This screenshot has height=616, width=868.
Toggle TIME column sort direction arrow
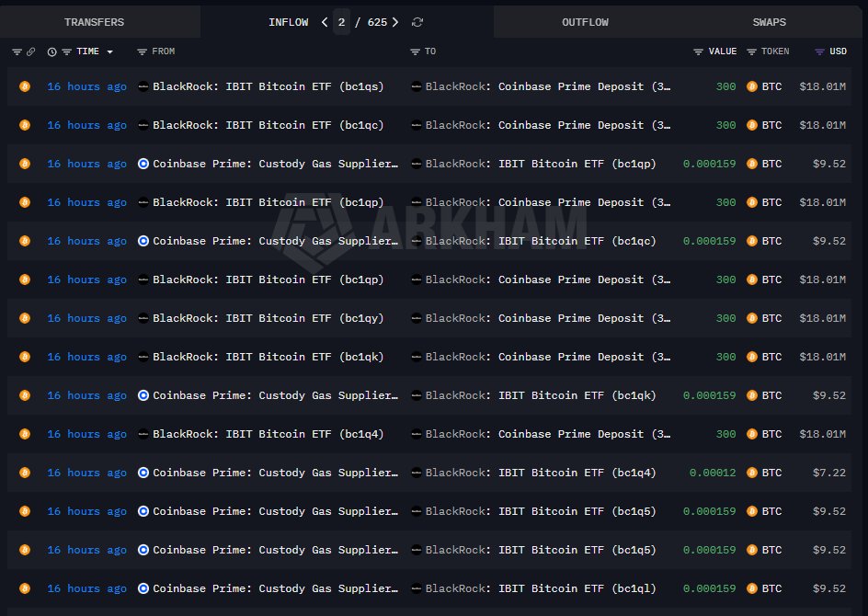110,51
